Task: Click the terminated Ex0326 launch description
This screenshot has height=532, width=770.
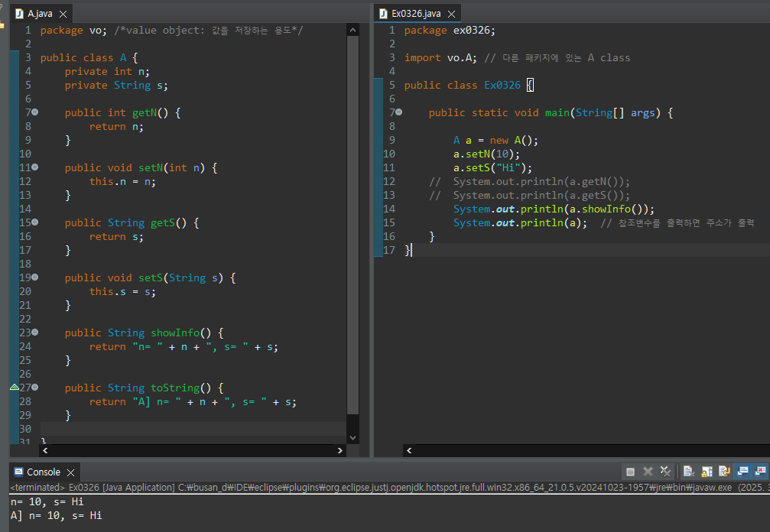Action: pos(390,488)
